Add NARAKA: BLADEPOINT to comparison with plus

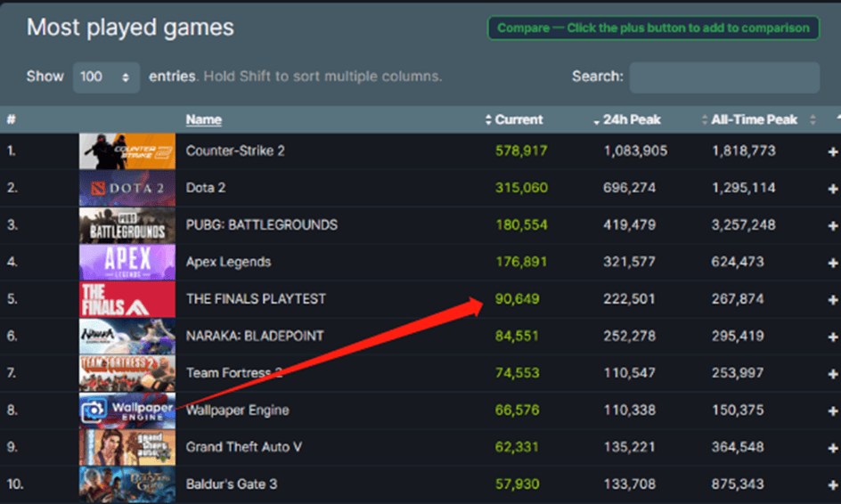pos(833,337)
